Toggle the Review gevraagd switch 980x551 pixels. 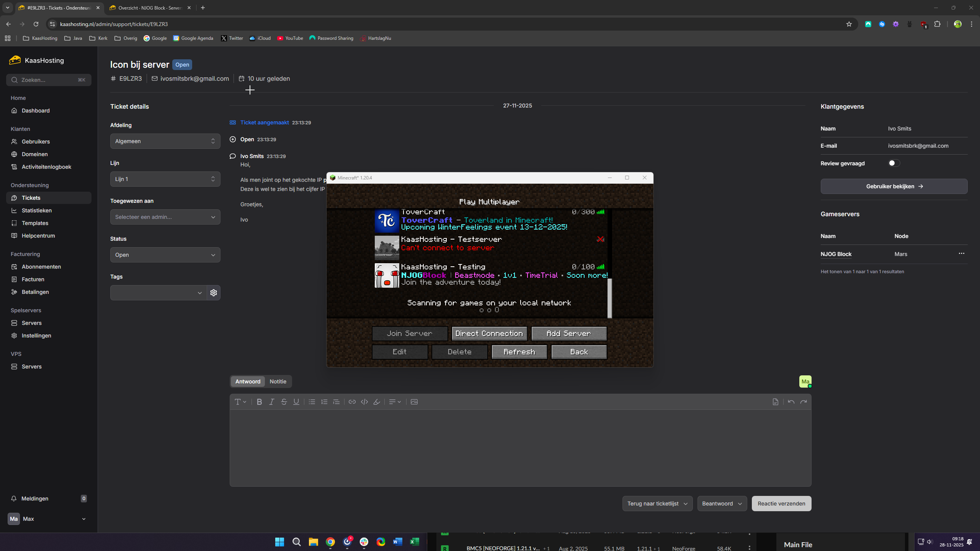(x=894, y=163)
